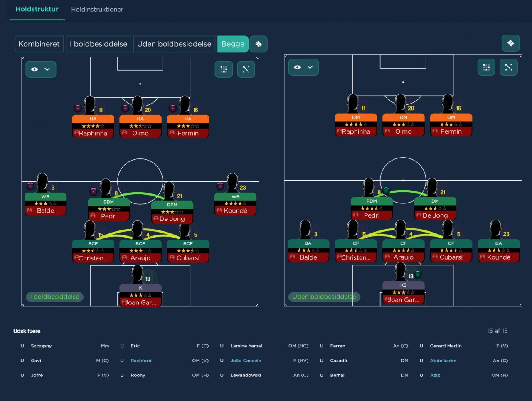Select the Begge view

233,44
